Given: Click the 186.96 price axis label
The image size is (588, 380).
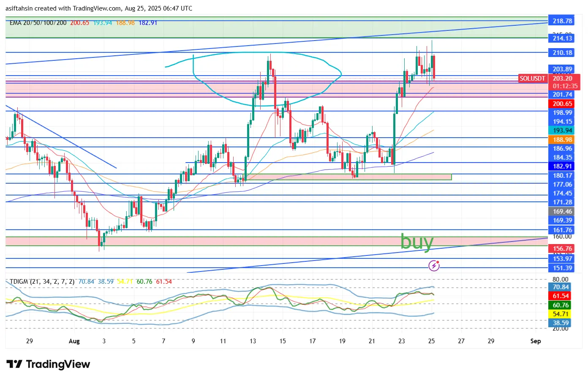Looking at the screenshot, I should [562, 149].
